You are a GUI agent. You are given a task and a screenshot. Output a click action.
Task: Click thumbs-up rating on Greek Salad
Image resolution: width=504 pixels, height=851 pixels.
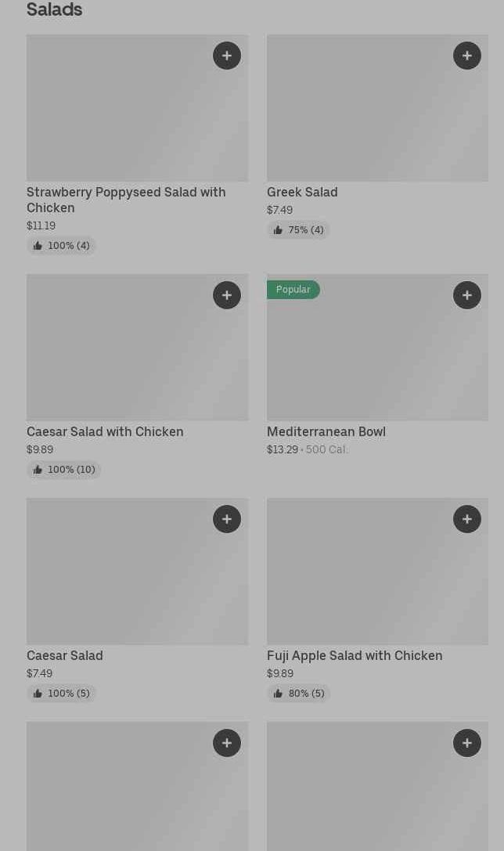click(298, 230)
